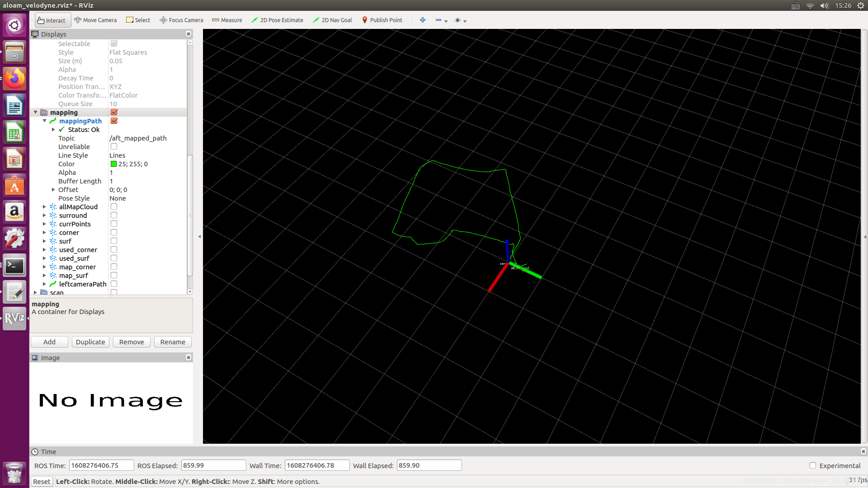
Task: Click the Add display button
Action: (x=49, y=342)
